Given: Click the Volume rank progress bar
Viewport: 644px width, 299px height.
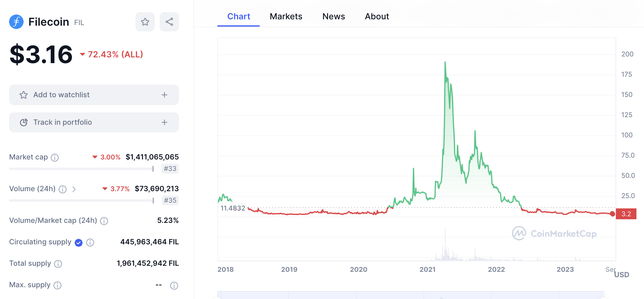Looking at the screenshot, I should (82, 201).
